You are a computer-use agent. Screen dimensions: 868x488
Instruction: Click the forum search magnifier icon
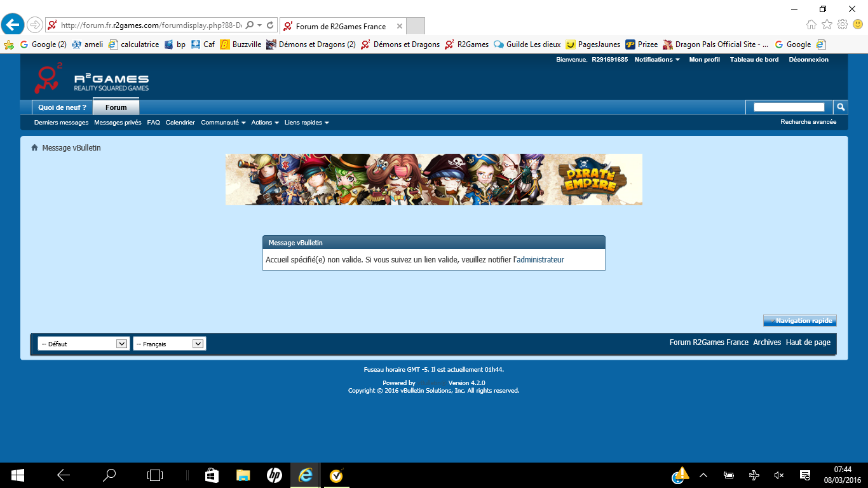[840, 107]
